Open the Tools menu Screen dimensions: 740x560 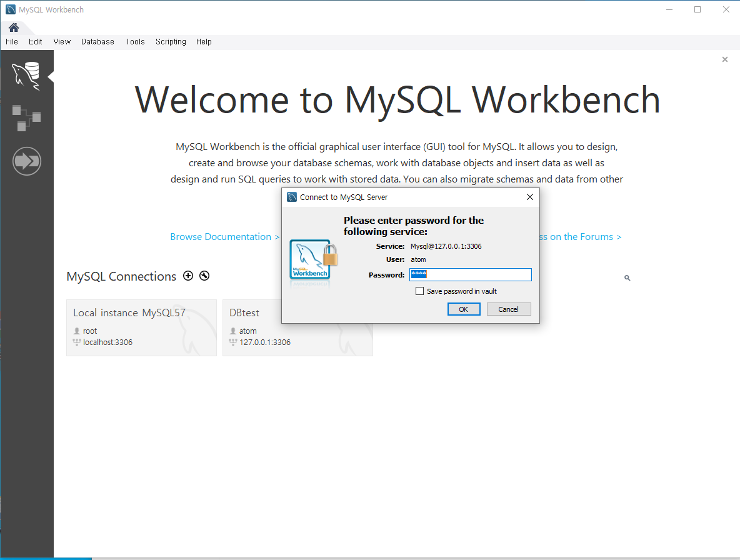[136, 41]
